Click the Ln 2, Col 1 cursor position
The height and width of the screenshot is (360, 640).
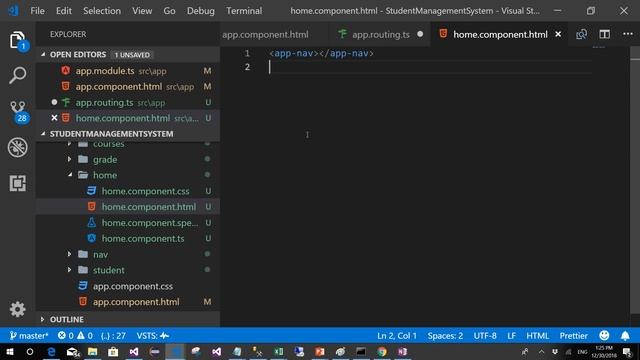tap(397, 336)
